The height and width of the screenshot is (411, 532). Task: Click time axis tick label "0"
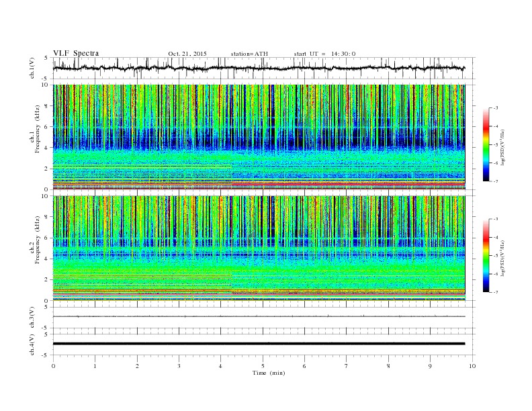(x=53, y=366)
